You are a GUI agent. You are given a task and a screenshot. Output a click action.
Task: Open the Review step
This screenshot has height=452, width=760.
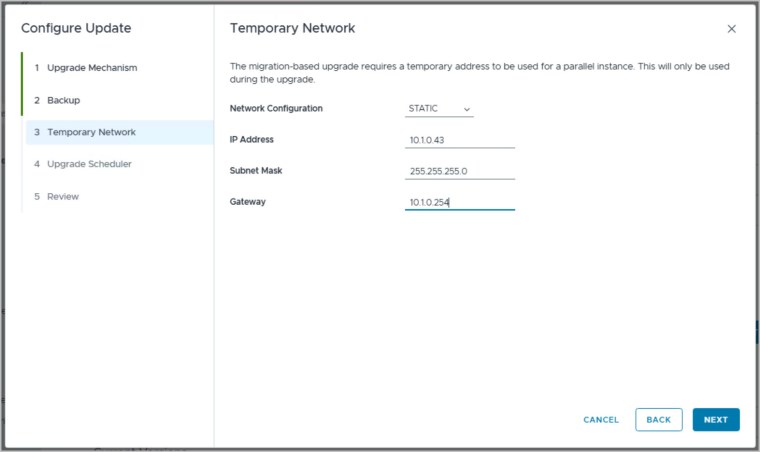(63, 196)
